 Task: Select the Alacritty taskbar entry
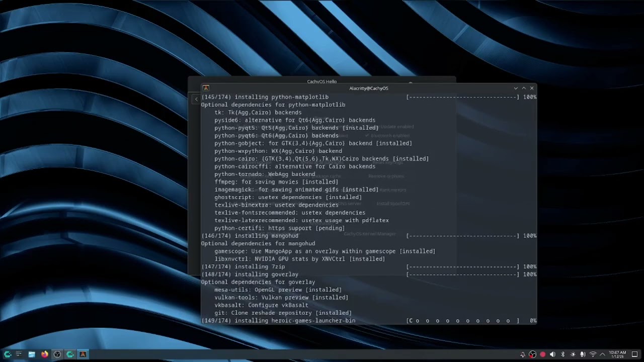click(x=83, y=354)
